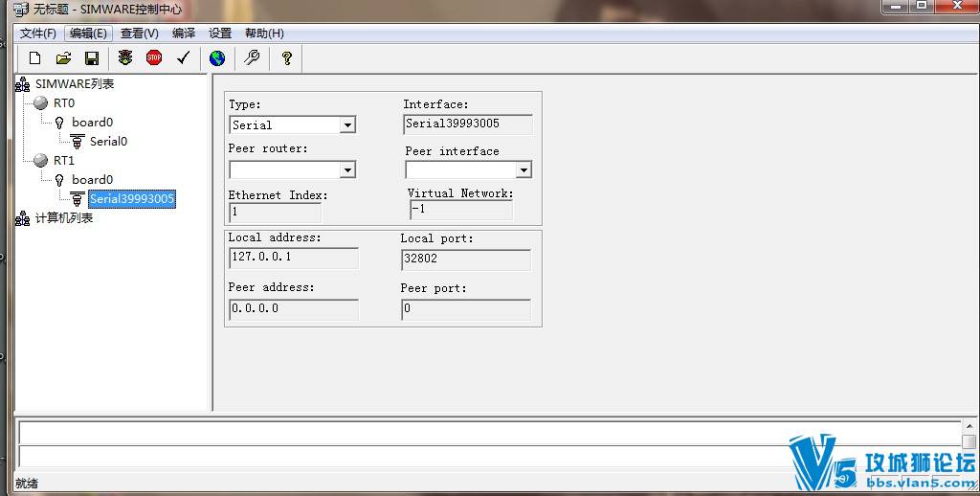Click the 计算机列表 network icon
Viewport: 980px width, 496px height.
[23, 217]
